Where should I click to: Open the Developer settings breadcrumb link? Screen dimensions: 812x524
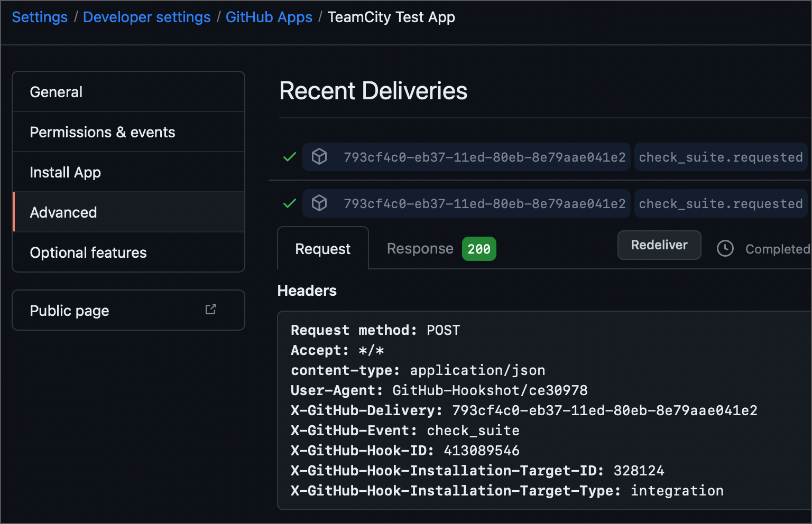coord(147,17)
